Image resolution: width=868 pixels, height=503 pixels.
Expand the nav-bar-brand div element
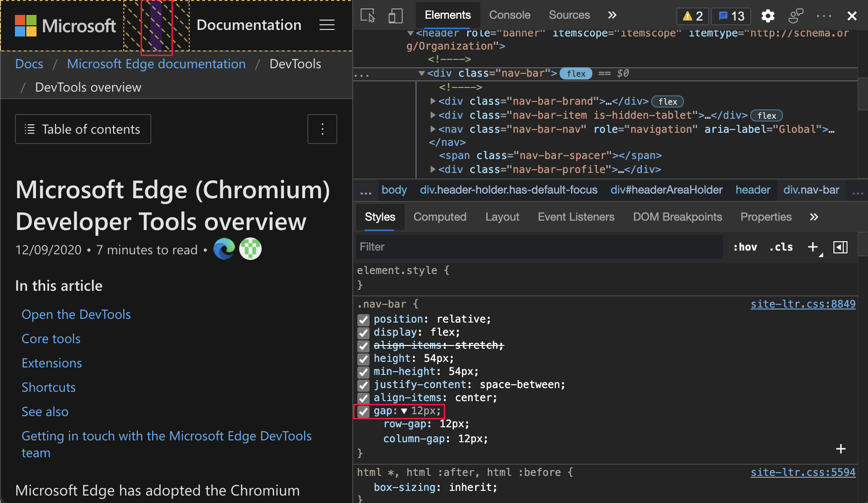pos(433,101)
